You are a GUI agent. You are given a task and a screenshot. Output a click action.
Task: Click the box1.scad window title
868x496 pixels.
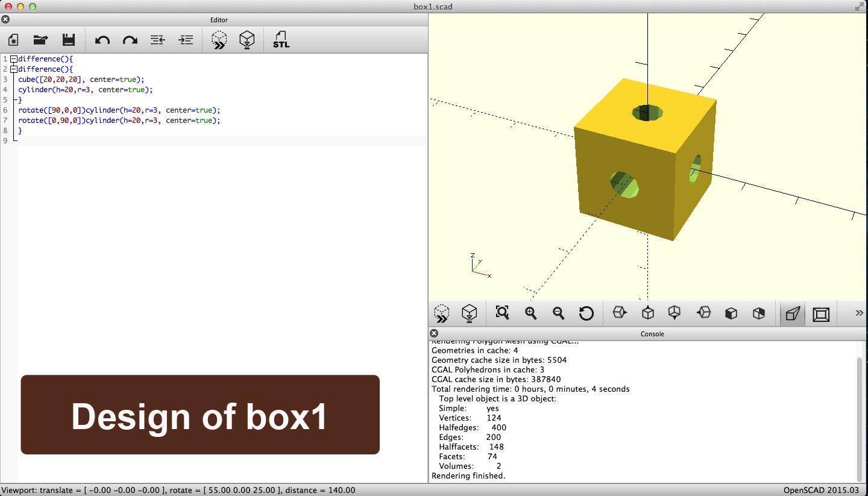point(433,7)
